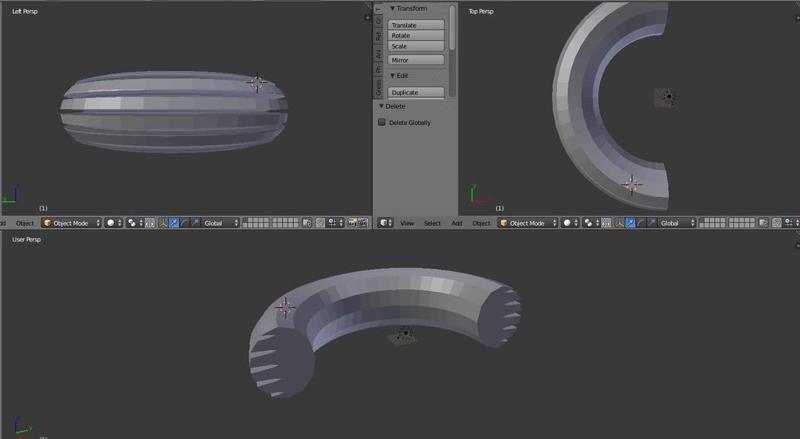
Task: Open Global orientation dropdown in Top Persp header
Action: pos(677,223)
